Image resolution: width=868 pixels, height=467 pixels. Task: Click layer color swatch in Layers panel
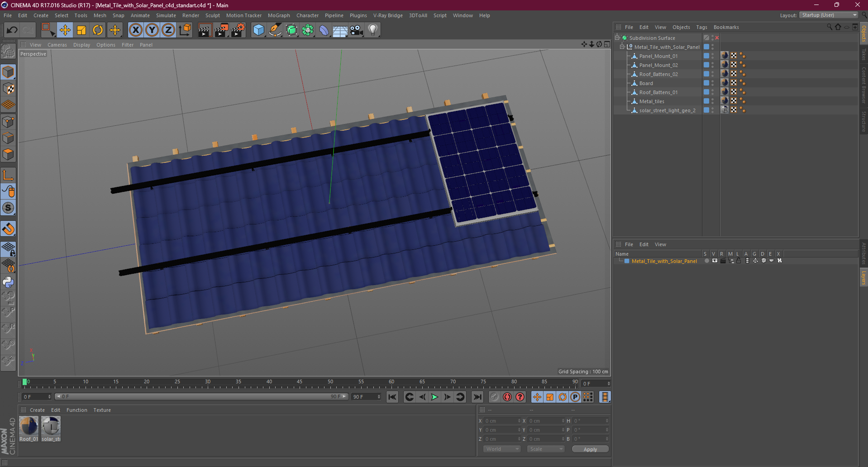tap(627, 261)
